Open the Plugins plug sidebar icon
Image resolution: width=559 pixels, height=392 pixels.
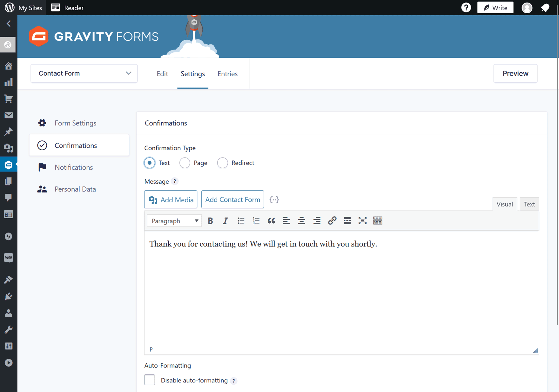click(9, 296)
